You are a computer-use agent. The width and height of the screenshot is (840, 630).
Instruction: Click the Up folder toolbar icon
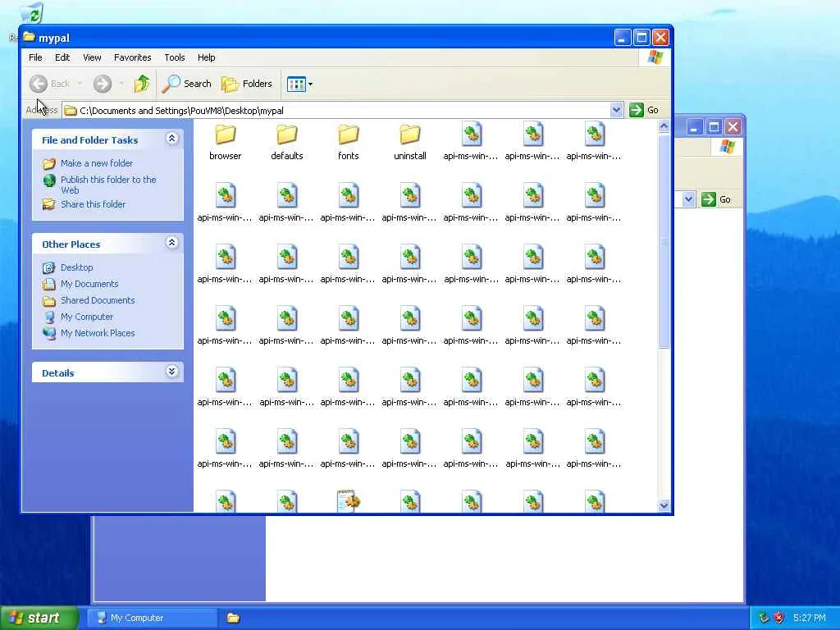click(142, 84)
